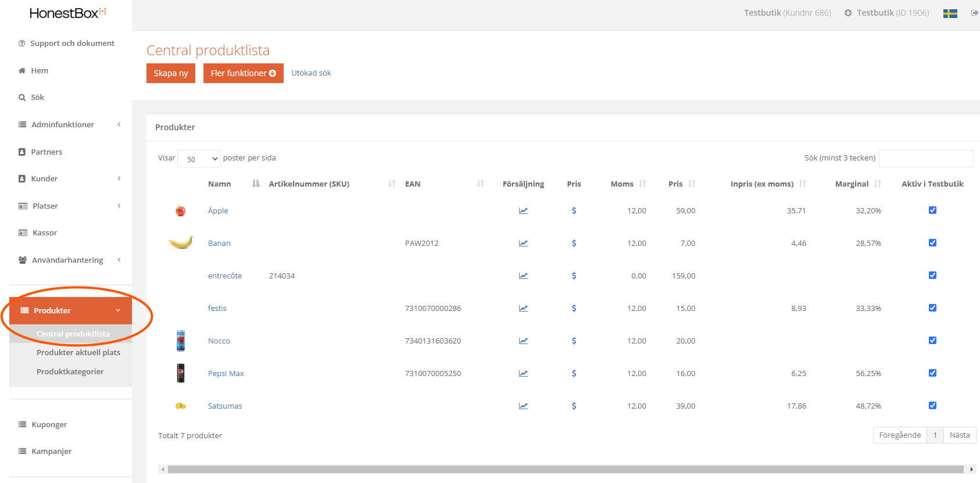Image resolution: width=980 pixels, height=483 pixels.
Task: Sort the Marginal column
Action: (877, 184)
